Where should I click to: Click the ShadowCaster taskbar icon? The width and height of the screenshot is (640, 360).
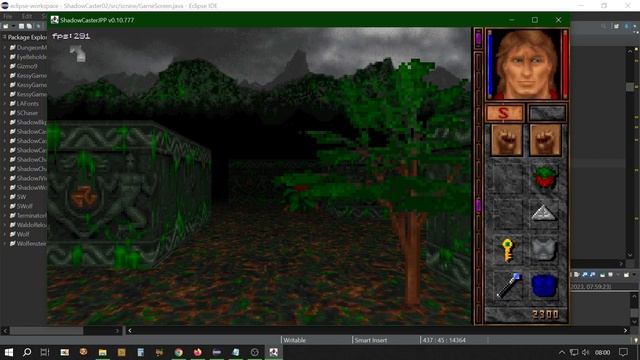coord(273,352)
